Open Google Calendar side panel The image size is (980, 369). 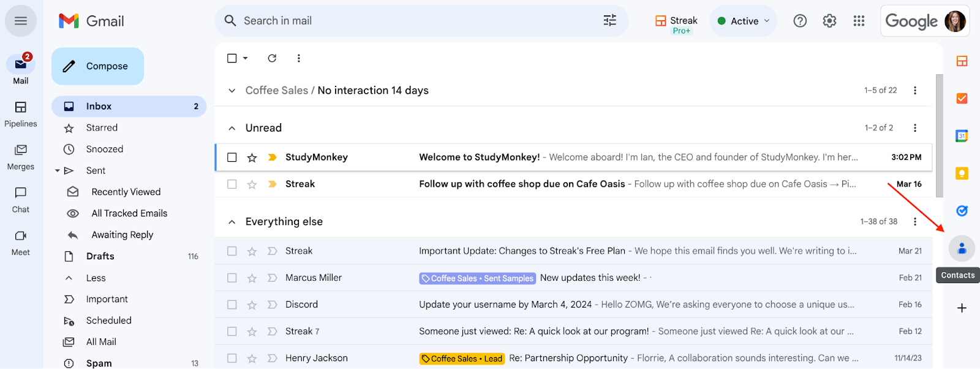pos(962,136)
